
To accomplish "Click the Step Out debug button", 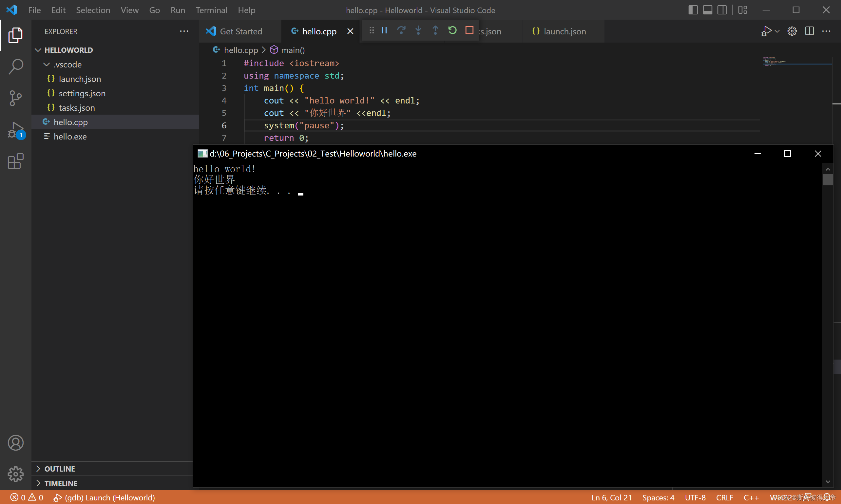I will point(435,30).
